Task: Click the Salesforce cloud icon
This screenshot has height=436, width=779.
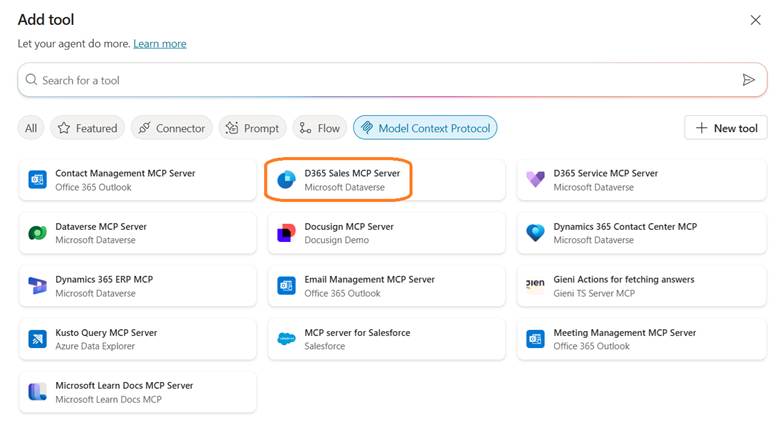Action: pos(286,339)
